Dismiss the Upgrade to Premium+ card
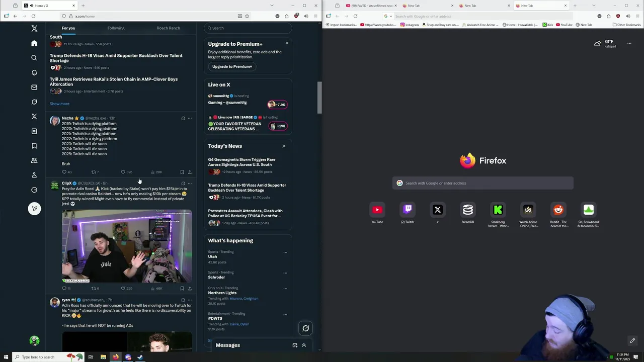 (287, 43)
